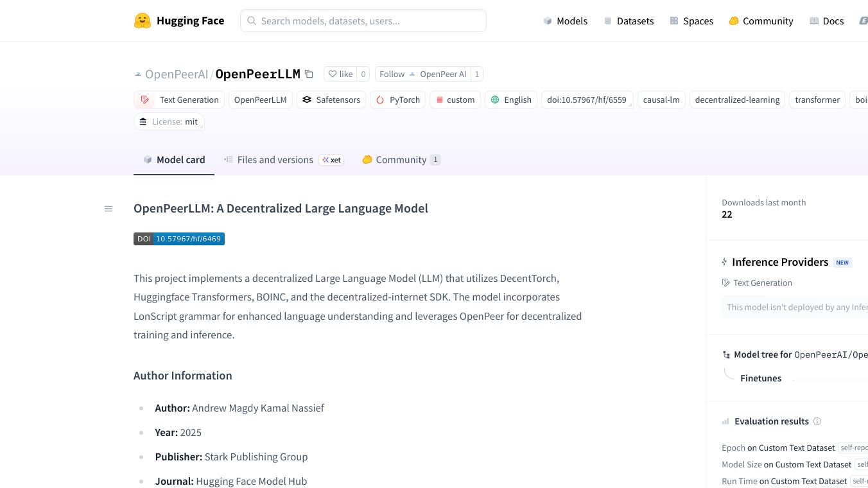Open the Community tab with 1 discussion
Screen dimensions: 868x488
[401, 160]
